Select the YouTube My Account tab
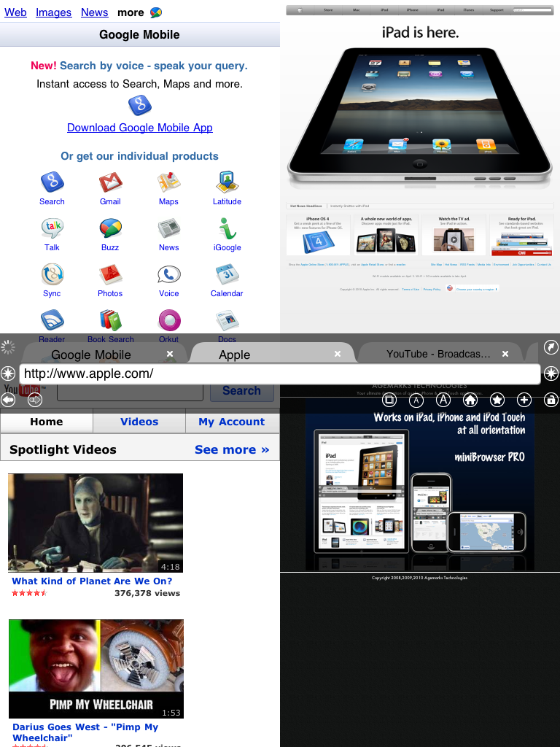The image size is (560, 747). pos(232,422)
